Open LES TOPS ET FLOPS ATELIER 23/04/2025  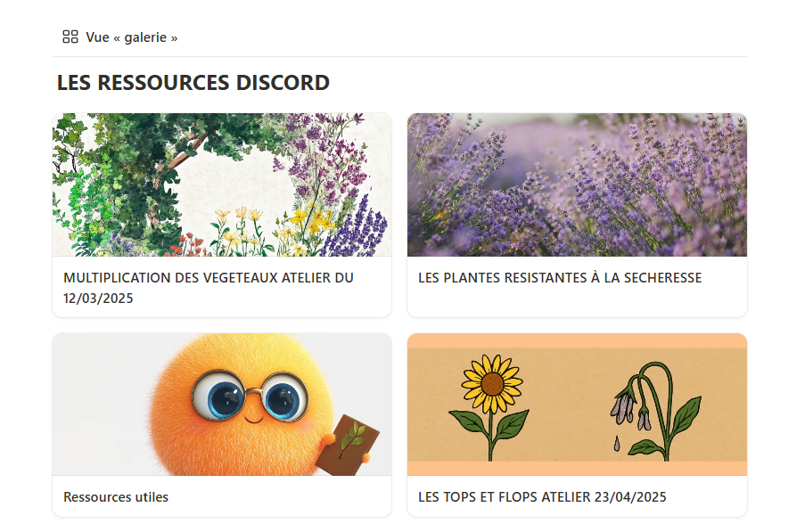pyautogui.click(x=542, y=496)
